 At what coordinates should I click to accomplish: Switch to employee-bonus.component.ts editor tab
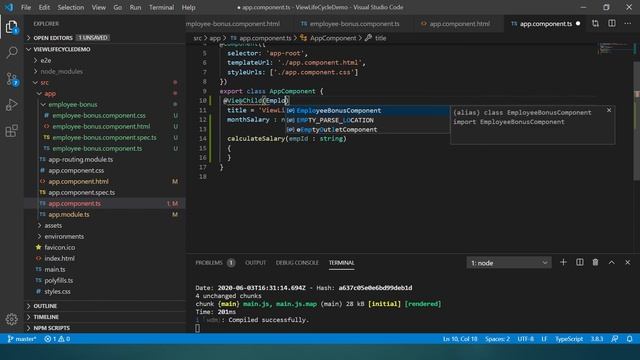tap(354, 24)
